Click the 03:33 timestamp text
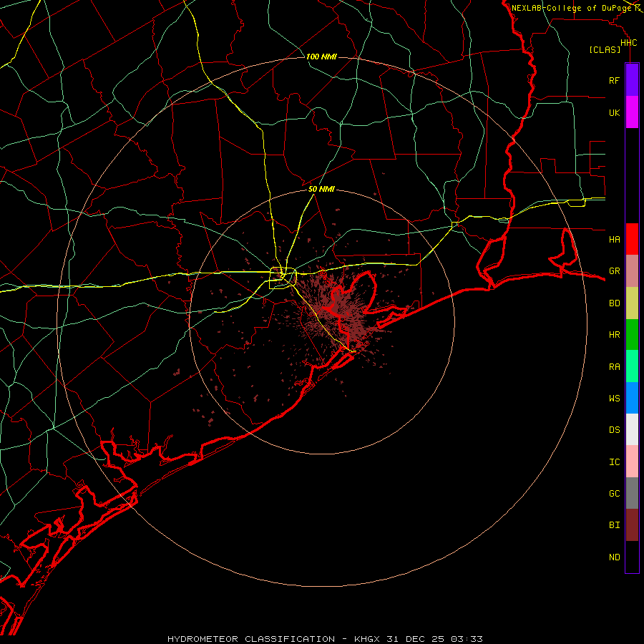 coord(467,639)
